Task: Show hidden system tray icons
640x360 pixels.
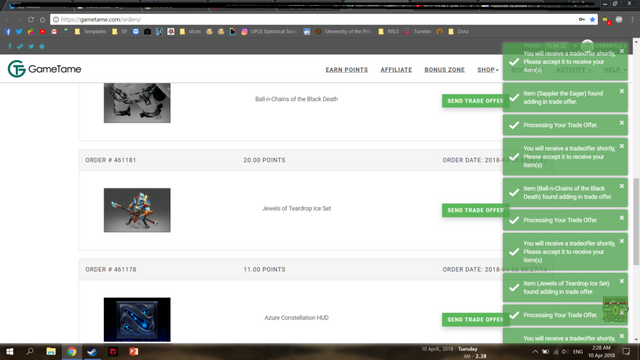Action: click(x=535, y=351)
